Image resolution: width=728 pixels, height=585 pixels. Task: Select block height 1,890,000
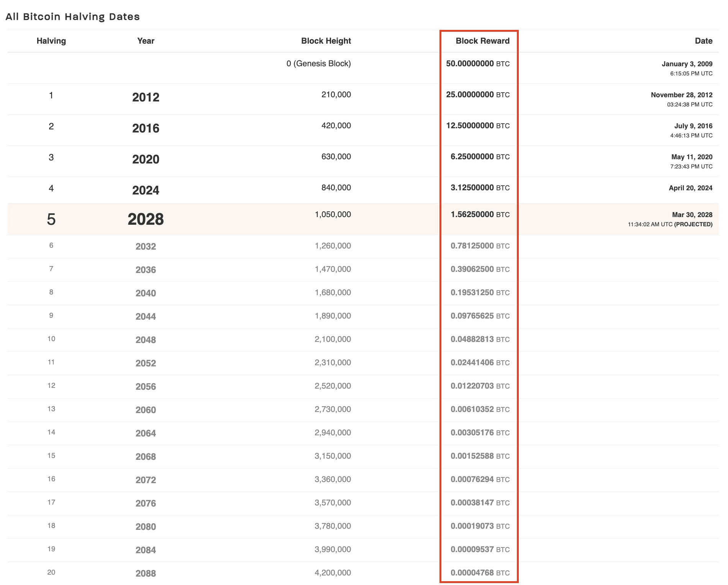(x=333, y=316)
